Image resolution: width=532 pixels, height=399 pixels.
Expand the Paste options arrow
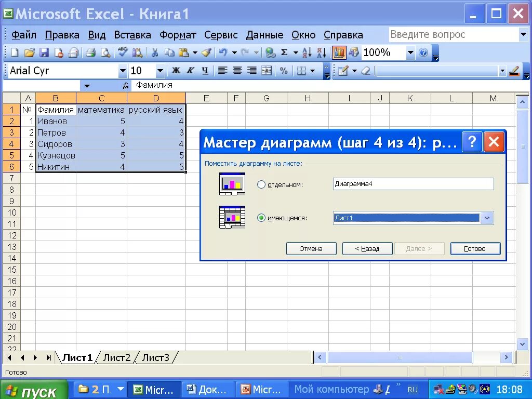point(195,52)
